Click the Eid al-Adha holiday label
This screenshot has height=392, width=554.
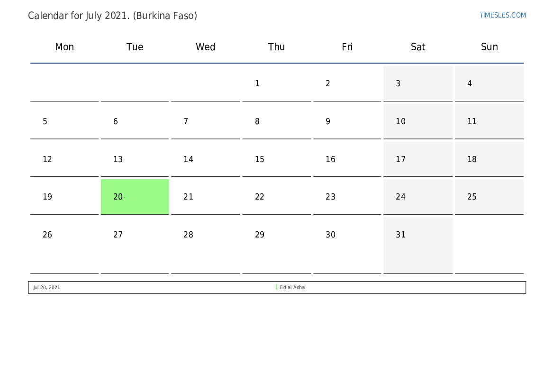pyautogui.click(x=292, y=288)
